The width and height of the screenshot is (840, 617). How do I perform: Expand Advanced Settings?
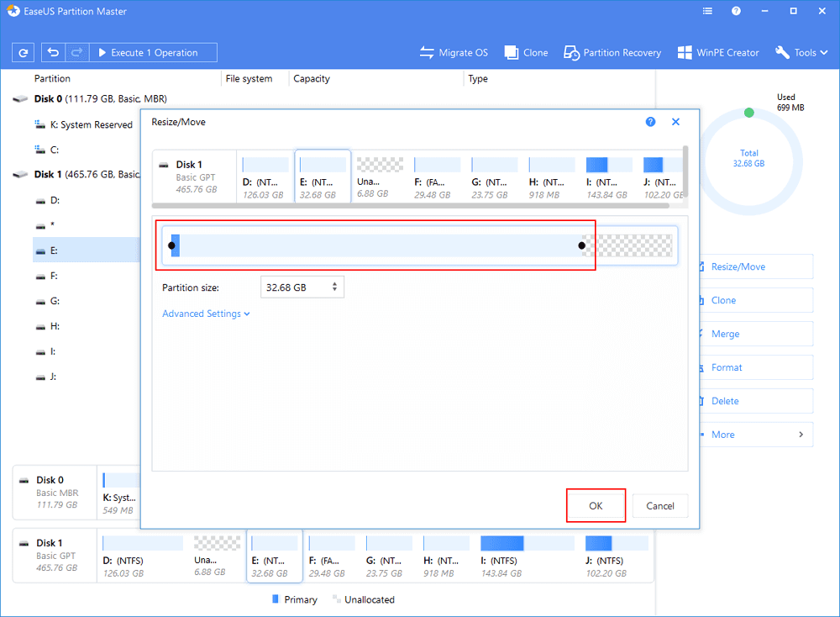206,314
